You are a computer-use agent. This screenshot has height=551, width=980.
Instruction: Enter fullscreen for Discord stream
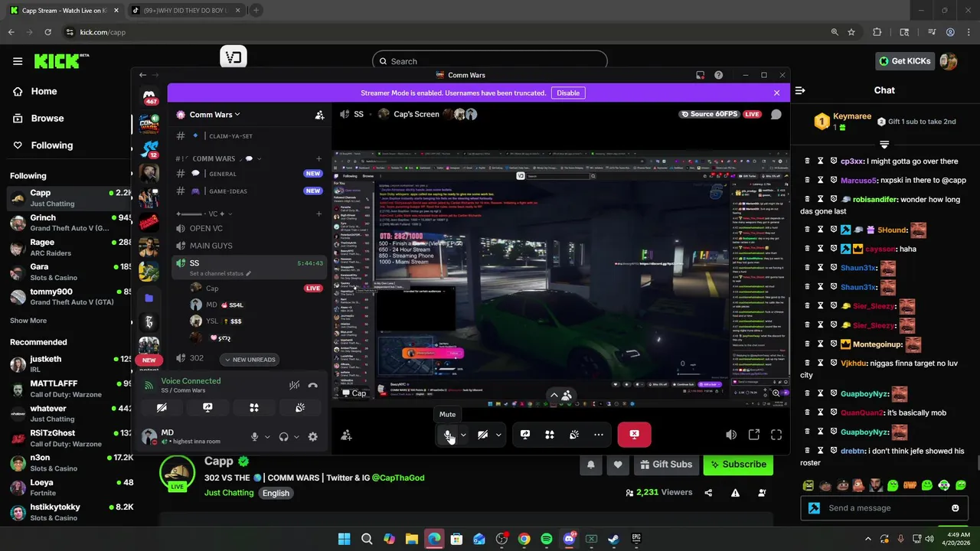click(776, 435)
